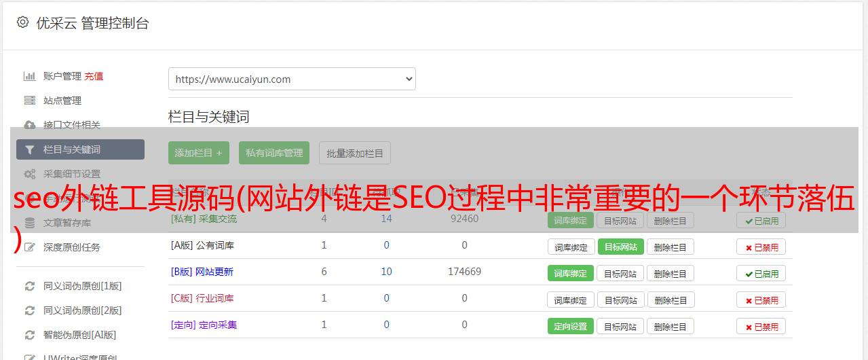Click the 14 value in 采集交流 row
Image resolution: width=868 pixels, height=360 pixels.
386,219
